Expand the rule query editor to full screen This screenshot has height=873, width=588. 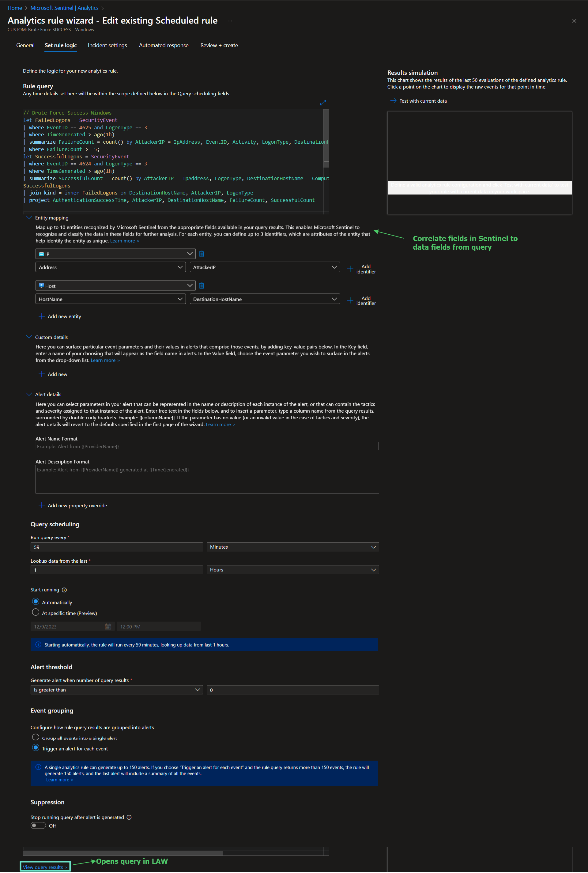pyautogui.click(x=323, y=102)
